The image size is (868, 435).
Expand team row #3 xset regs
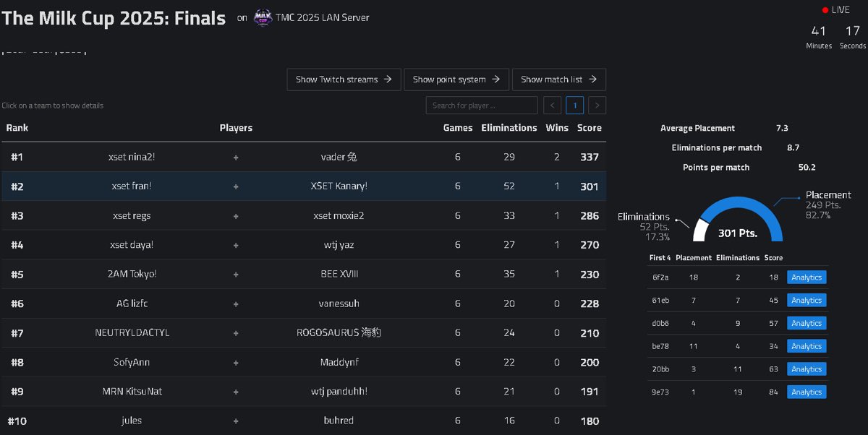304,216
